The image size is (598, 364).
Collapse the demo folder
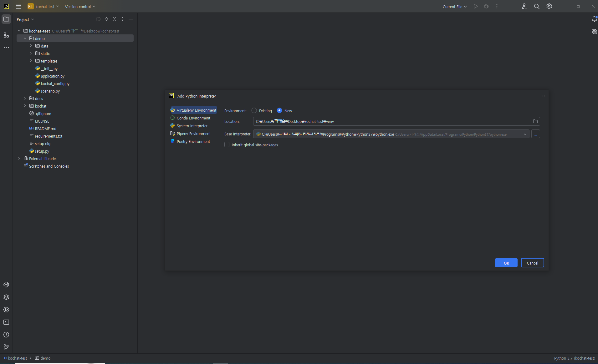coord(25,38)
